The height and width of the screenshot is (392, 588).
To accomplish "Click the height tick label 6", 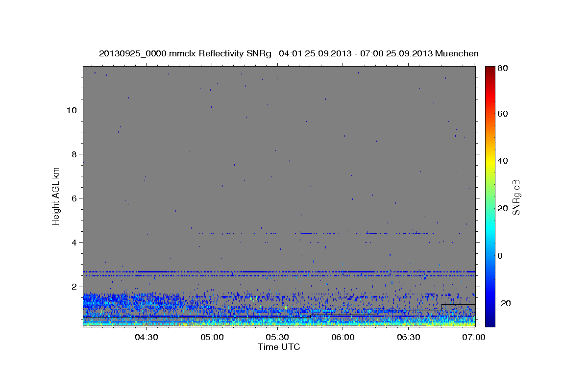I will click(x=74, y=198).
